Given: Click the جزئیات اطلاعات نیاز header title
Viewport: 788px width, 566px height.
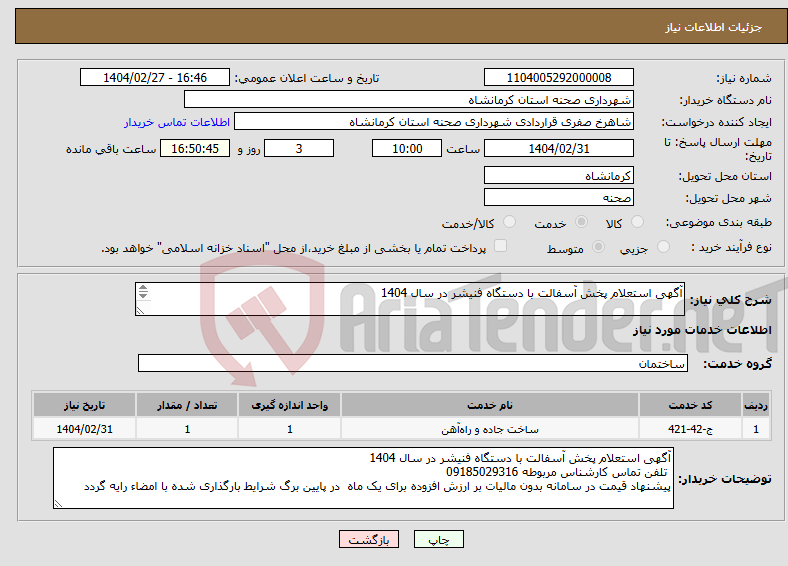Looking at the screenshot, I should pyautogui.click(x=714, y=27).
